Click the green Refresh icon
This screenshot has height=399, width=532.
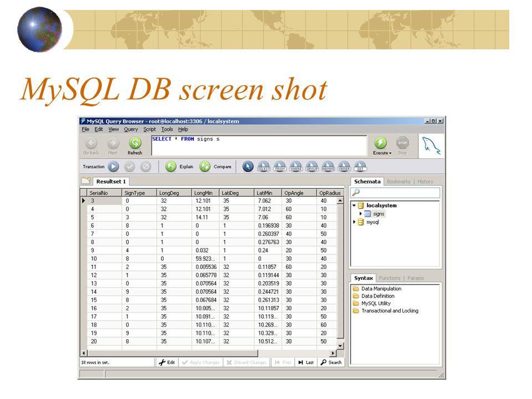[135, 143]
